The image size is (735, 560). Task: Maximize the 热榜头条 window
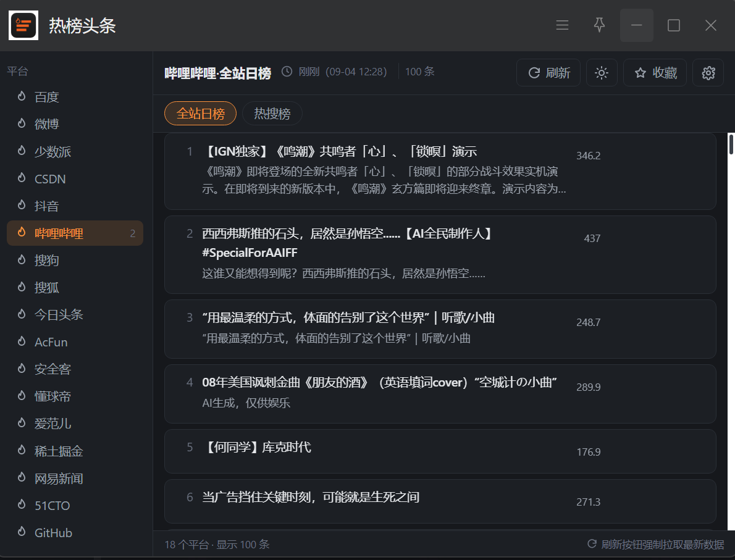click(674, 25)
